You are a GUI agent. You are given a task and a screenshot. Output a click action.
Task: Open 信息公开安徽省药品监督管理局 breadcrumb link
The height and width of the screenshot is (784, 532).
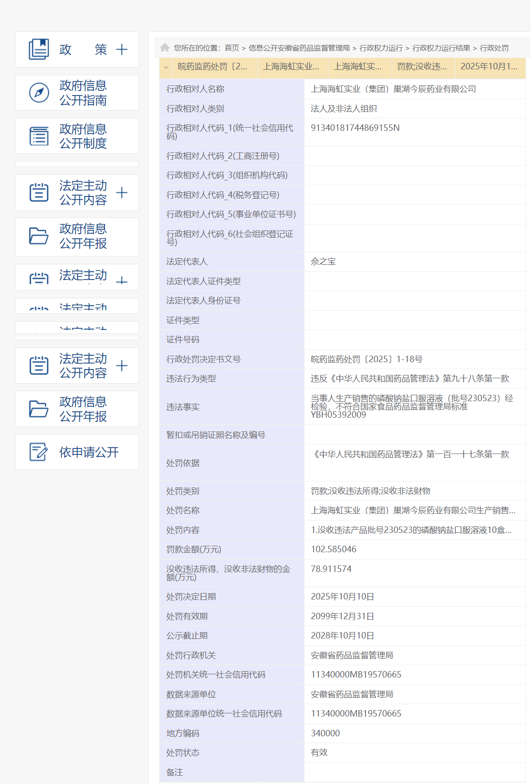click(x=299, y=48)
